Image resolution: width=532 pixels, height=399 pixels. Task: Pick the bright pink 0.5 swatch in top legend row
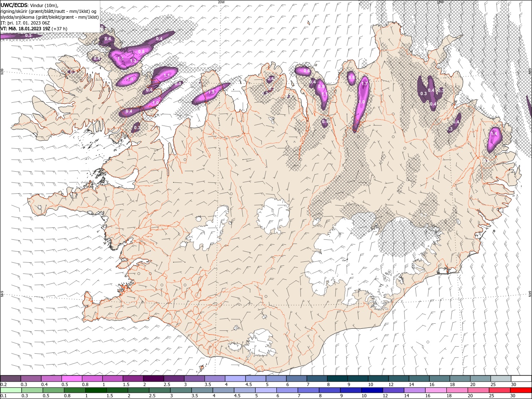(x=72, y=378)
